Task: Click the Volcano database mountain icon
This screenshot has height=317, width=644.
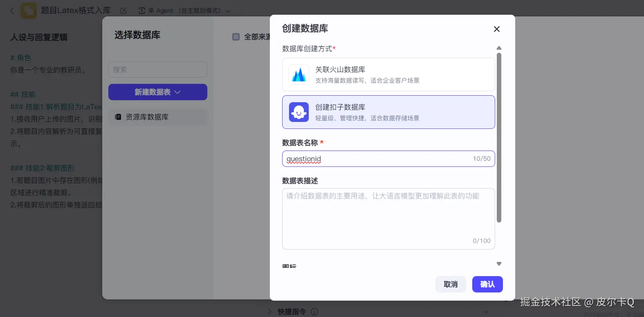Action: [299, 74]
